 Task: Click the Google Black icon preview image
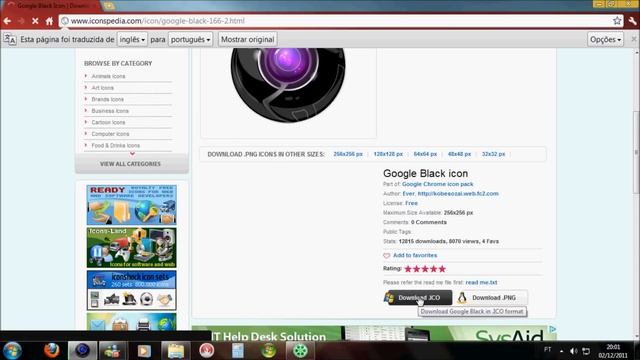coord(288,85)
